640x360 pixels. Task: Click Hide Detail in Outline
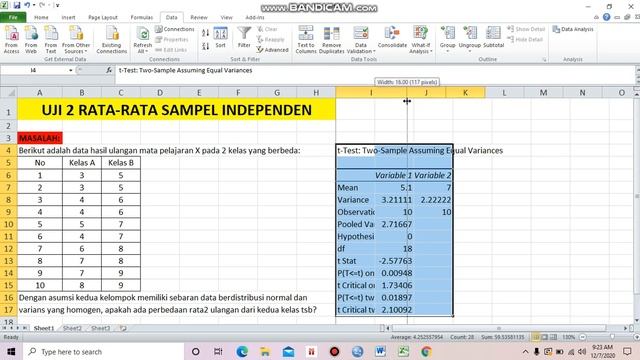tap(525, 40)
